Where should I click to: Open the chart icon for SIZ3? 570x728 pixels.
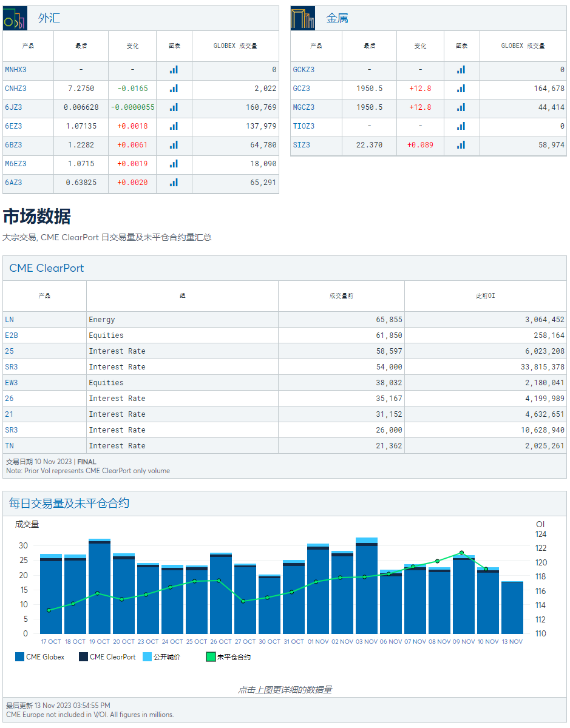pos(461,145)
